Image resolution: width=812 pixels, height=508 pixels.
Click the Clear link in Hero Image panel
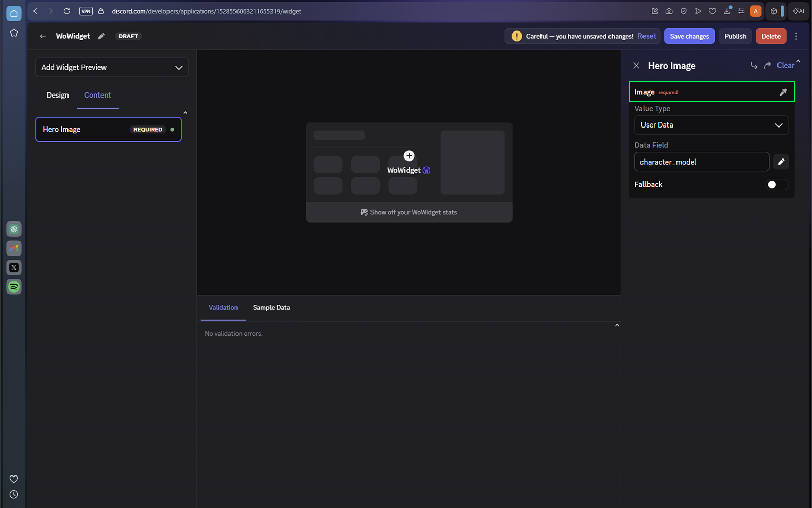(785, 66)
